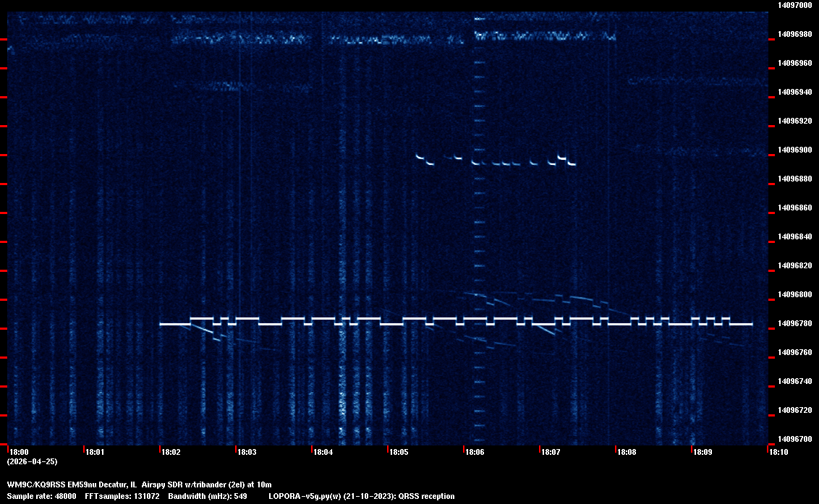Click the 14096700 frequency label
The image size is (819, 504).
point(794,439)
